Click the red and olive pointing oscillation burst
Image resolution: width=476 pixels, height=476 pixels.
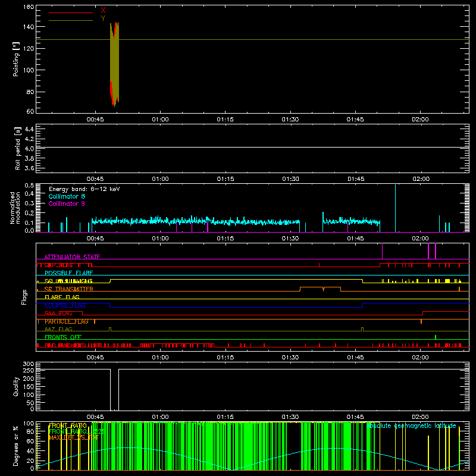pos(114,64)
